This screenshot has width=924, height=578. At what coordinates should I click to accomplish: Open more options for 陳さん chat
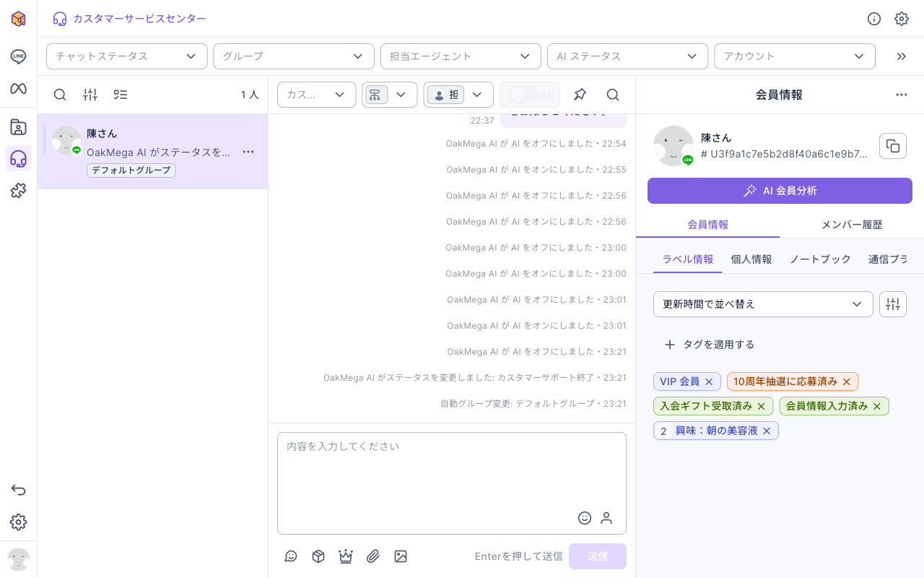248,152
